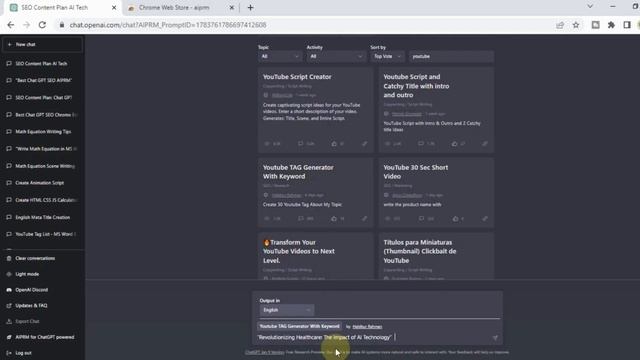Bookmark this page with the star icon

click(x=576, y=25)
